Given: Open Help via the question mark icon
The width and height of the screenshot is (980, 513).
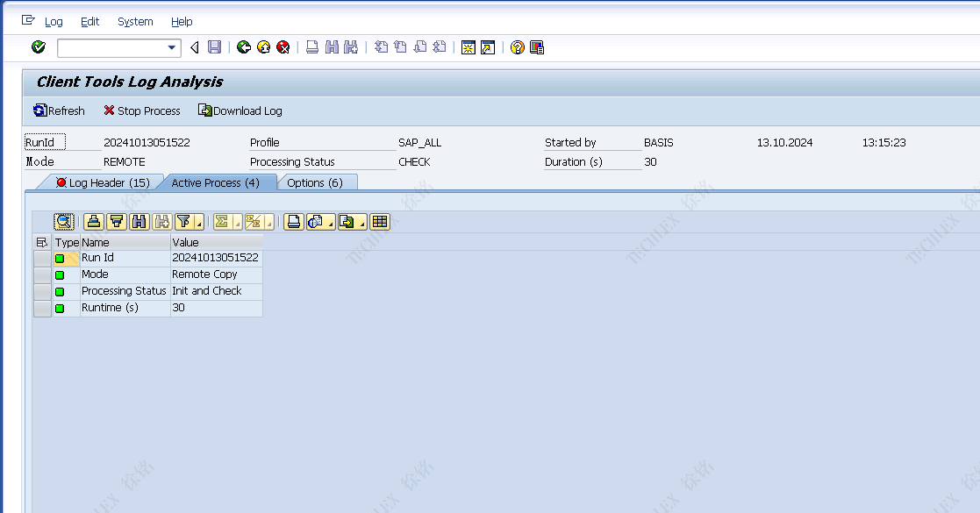Looking at the screenshot, I should (517, 47).
